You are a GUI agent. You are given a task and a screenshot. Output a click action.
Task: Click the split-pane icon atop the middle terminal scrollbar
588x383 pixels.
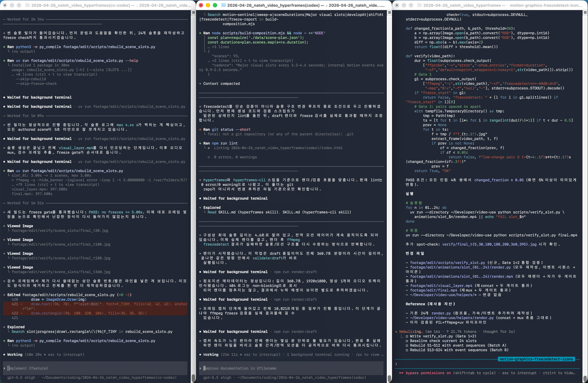click(389, 13)
